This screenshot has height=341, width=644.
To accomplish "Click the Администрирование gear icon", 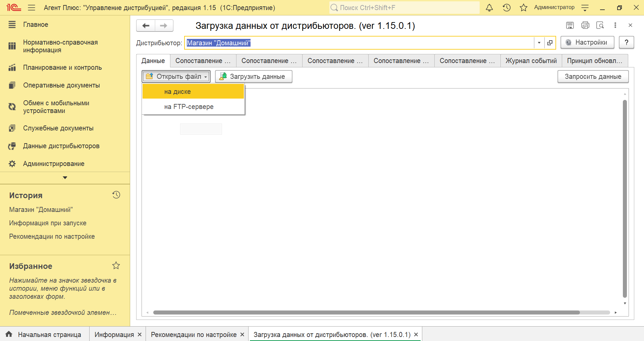I will pyautogui.click(x=12, y=164).
